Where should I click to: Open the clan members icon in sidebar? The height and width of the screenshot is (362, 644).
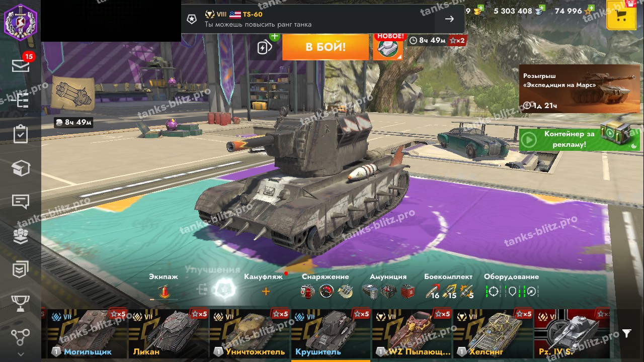click(x=21, y=236)
